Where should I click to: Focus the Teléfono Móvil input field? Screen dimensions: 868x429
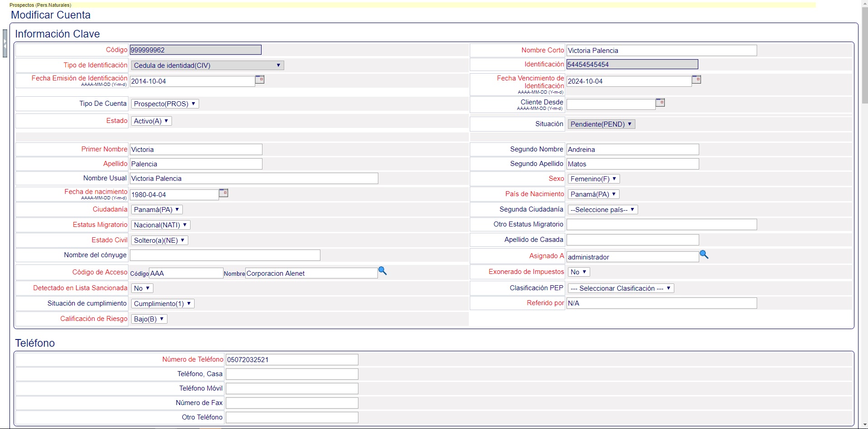pyautogui.click(x=292, y=389)
